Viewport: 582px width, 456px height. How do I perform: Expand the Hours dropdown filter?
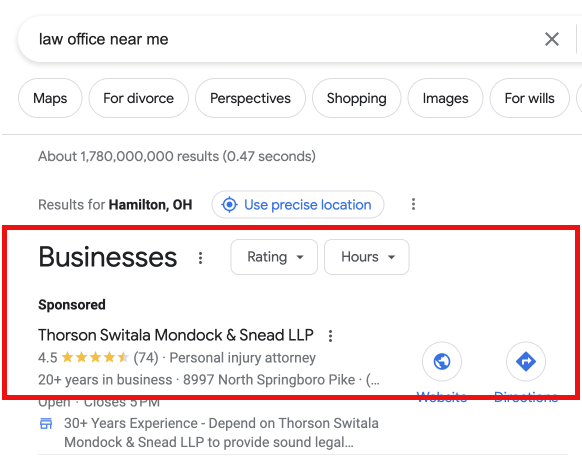pos(367,257)
